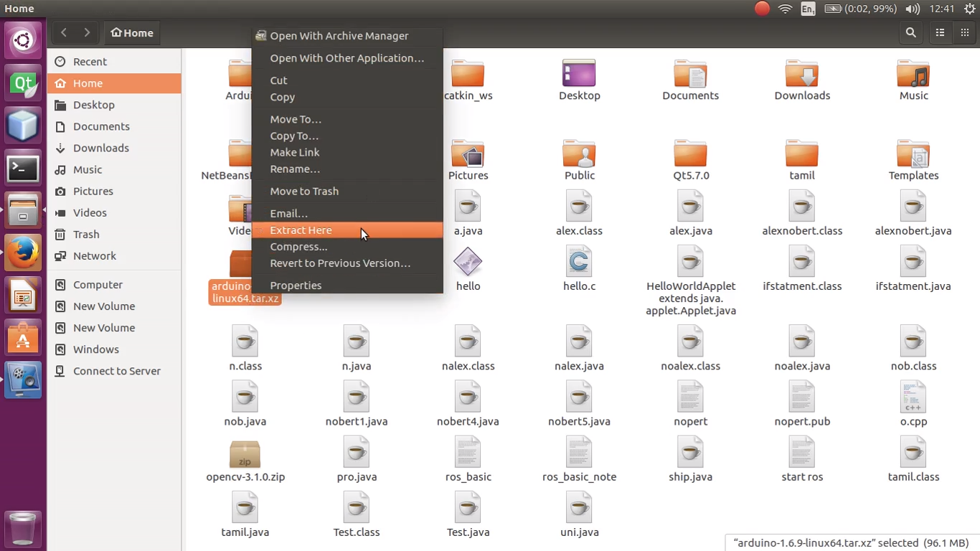Expand the Computer section in sidebar
This screenshot has width=980, height=551.
98,284
